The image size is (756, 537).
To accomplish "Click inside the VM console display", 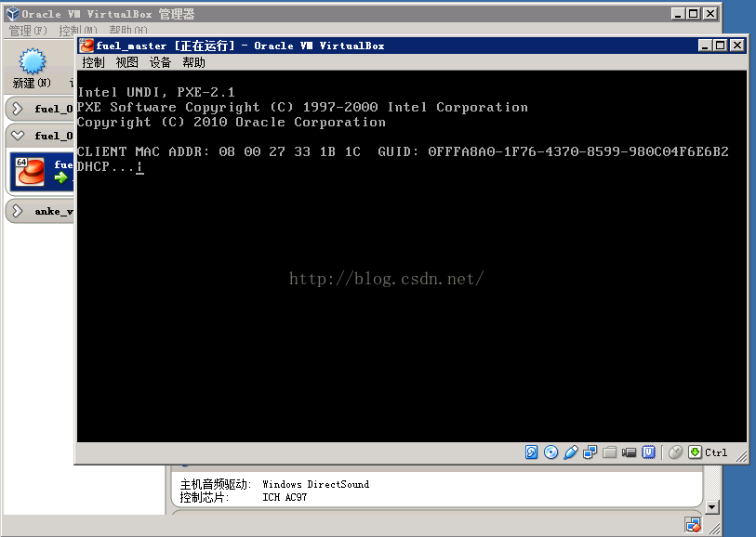I will [x=411, y=256].
